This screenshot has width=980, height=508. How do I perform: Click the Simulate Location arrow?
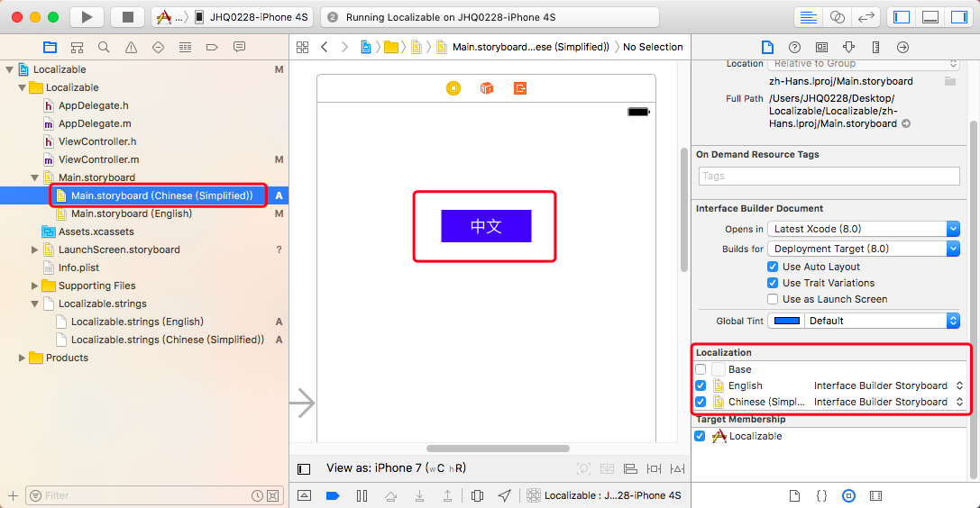[504, 495]
